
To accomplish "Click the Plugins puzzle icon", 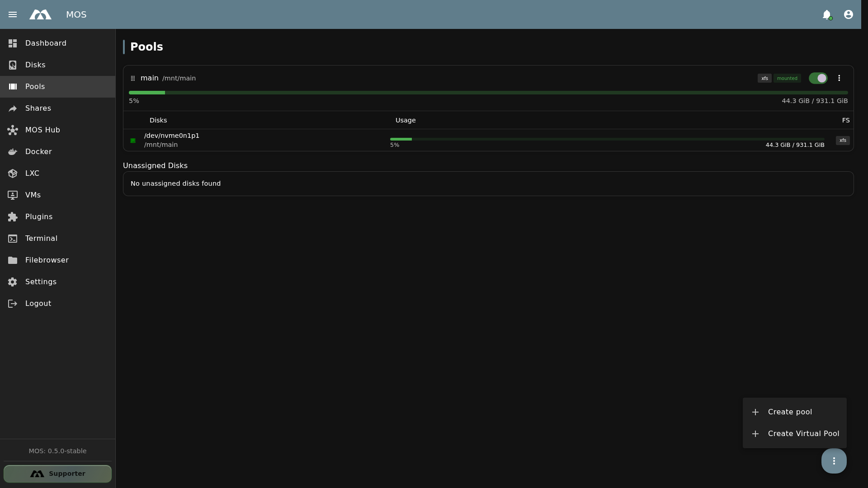I will [13, 217].
